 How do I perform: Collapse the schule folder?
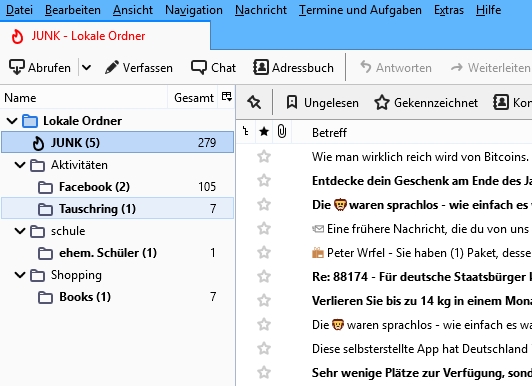click(x=20, y=231)
